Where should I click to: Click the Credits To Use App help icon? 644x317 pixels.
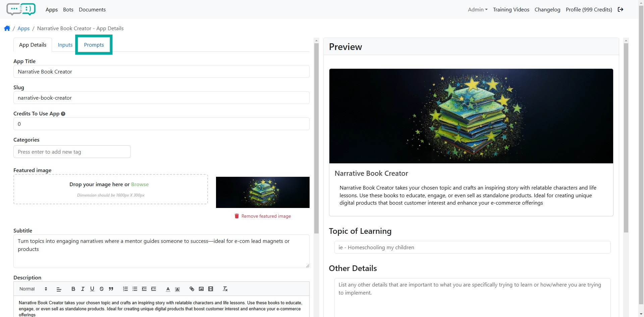pos(63,114)
